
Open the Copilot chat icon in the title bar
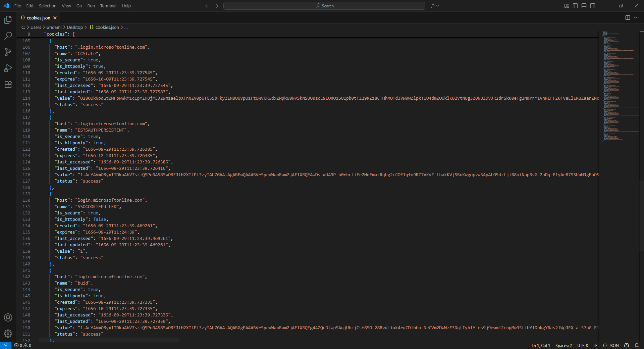[x=432, y=6]
